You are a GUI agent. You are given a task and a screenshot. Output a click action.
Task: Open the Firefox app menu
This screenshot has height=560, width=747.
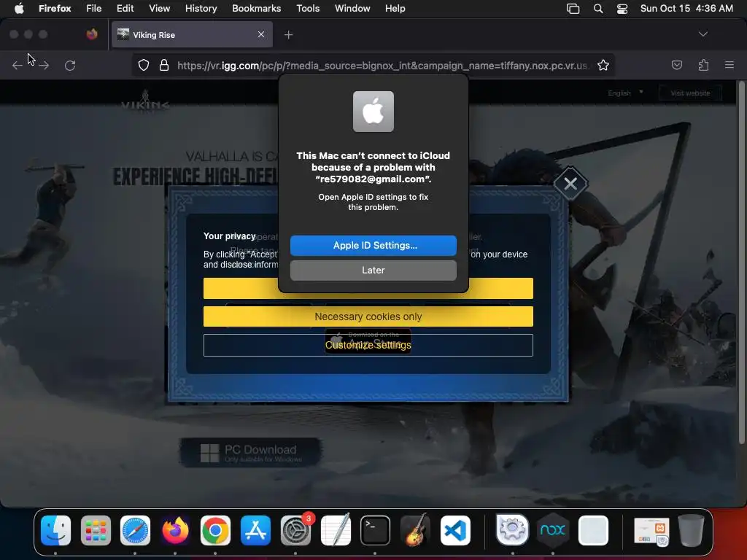click(55, 8)
